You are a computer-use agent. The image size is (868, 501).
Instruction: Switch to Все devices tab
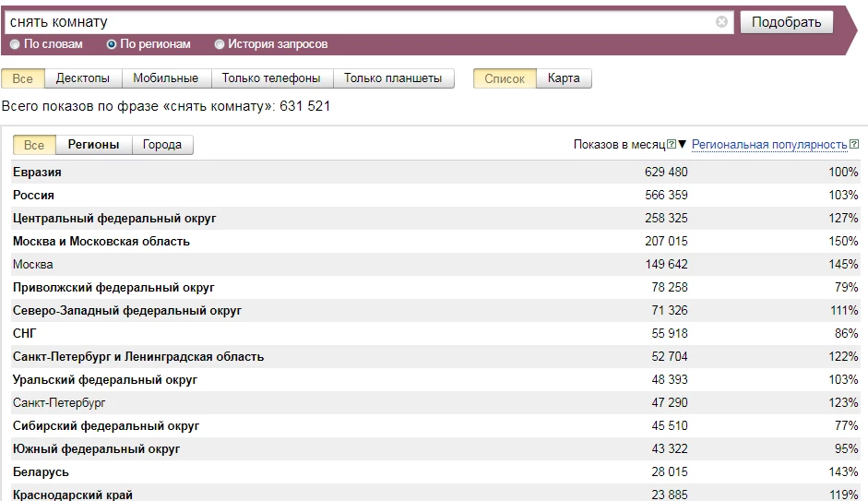click(23, 78)
